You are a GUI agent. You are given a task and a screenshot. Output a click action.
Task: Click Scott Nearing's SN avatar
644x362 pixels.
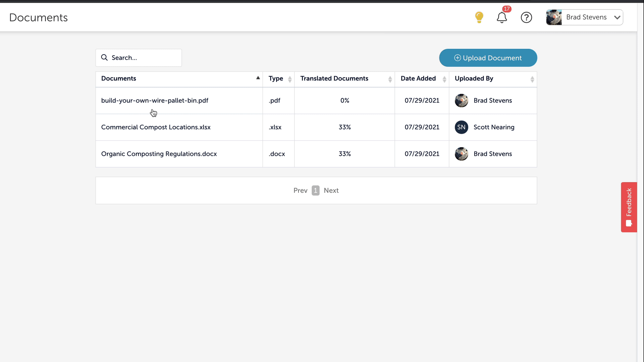click(x=461, y=127)
